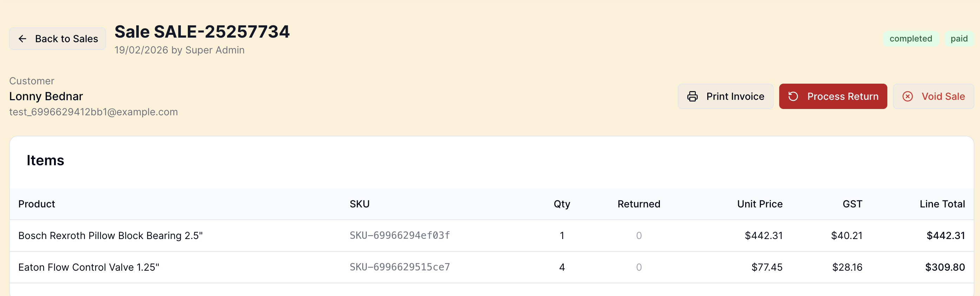980x296 pixels.
Task: Click the void circle-X icon
Action: pyautogui.click(x=907, y=96)
